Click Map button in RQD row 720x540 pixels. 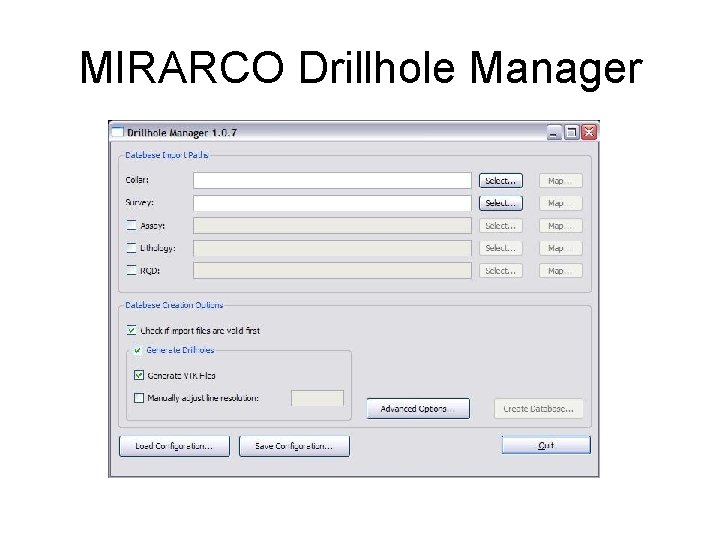click(560, 270)
